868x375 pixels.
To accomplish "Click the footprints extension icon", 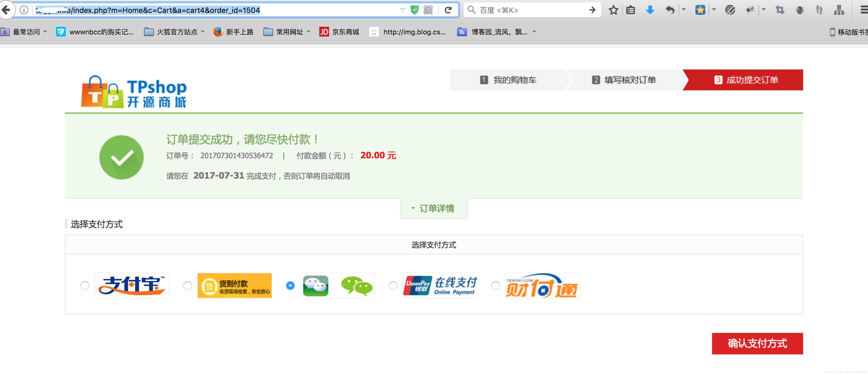I will click(819, 10).
